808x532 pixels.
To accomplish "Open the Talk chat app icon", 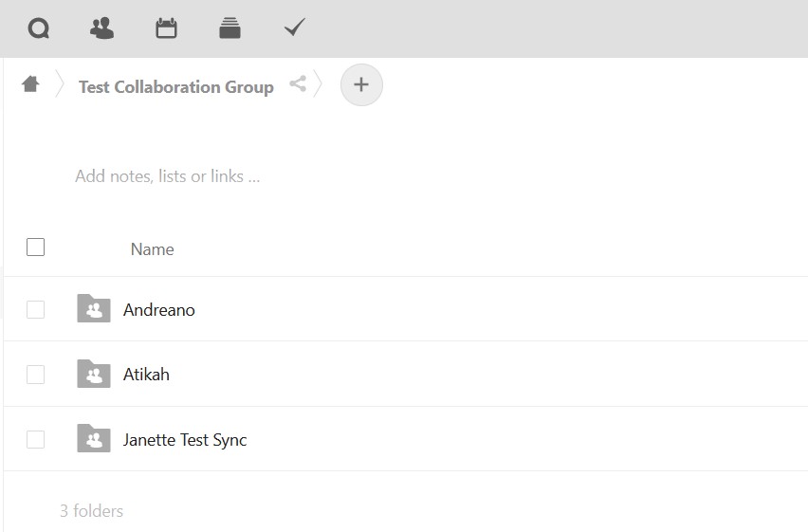I will pyautogui.click(x=39, y=28).
